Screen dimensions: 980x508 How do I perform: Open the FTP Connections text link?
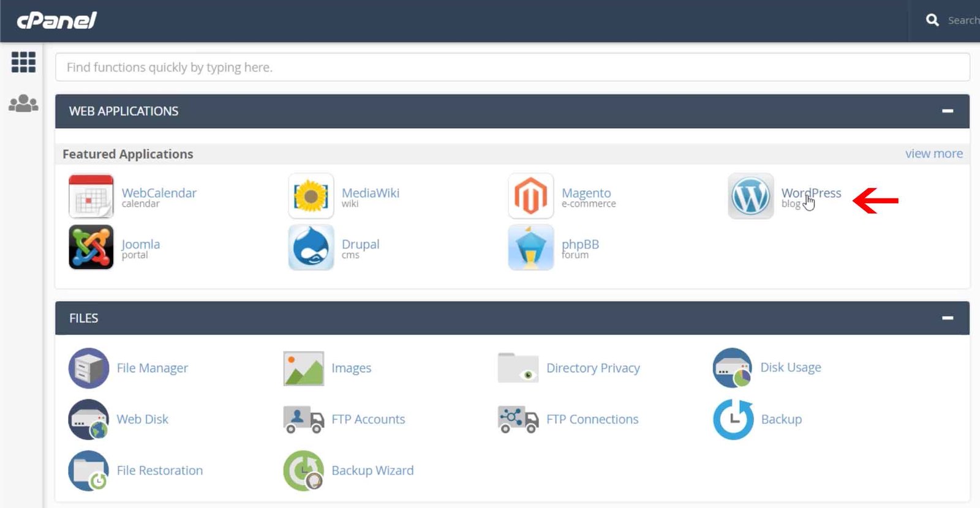(592, 419)
